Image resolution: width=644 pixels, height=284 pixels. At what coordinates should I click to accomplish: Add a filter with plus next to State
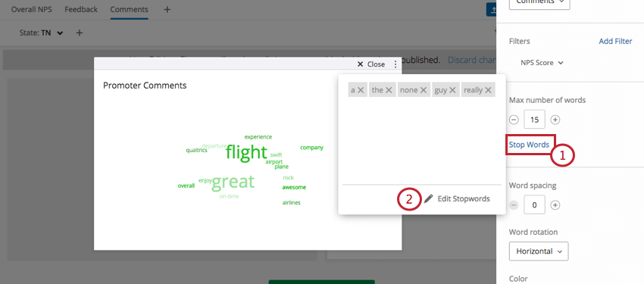80,33
